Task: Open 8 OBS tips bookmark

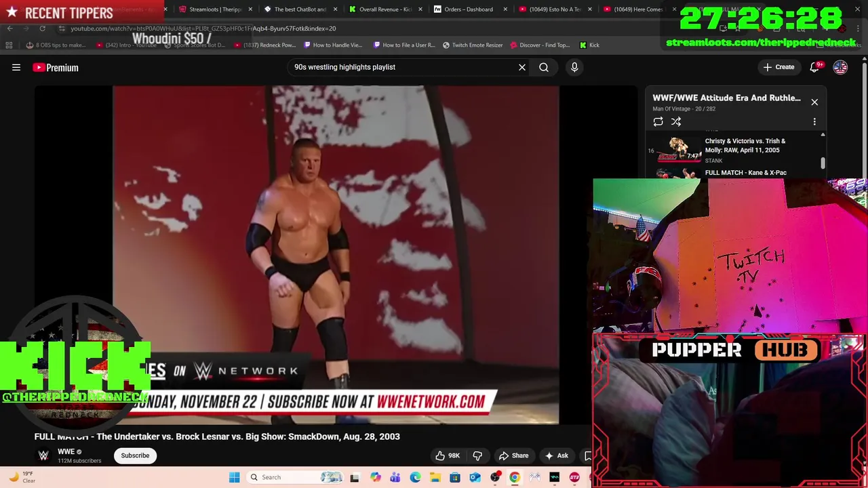Action: click(x=56, y=45)
